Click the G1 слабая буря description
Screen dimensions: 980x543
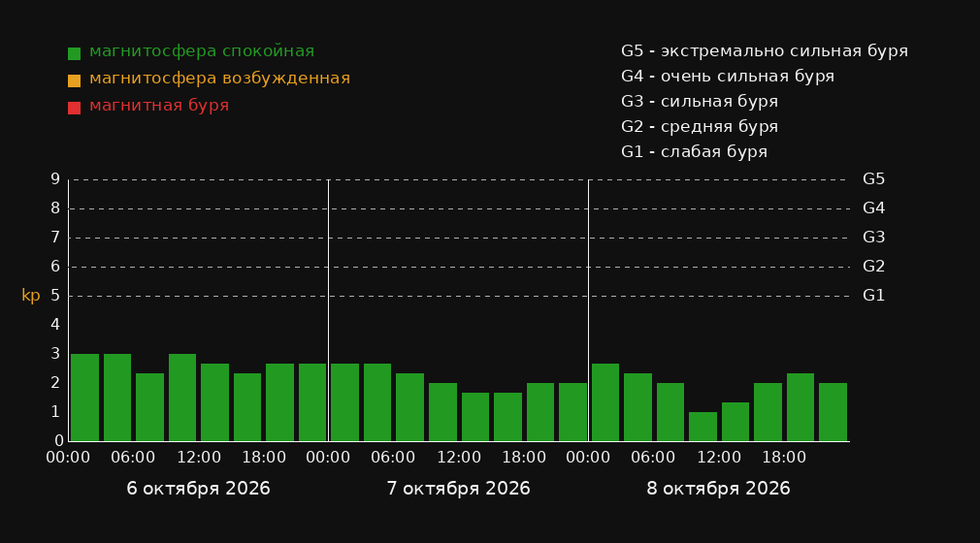point(694,152)
